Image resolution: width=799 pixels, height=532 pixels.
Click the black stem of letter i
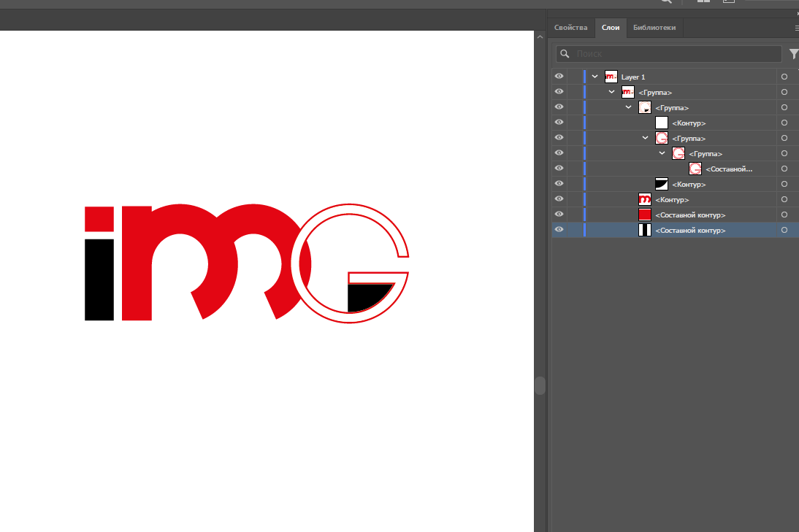point(99,280)
